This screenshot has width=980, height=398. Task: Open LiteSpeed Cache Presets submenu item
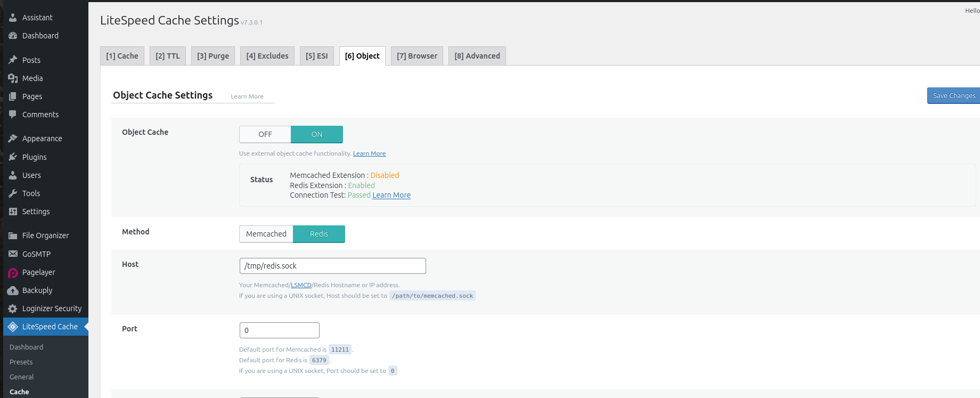pos(21,362)
